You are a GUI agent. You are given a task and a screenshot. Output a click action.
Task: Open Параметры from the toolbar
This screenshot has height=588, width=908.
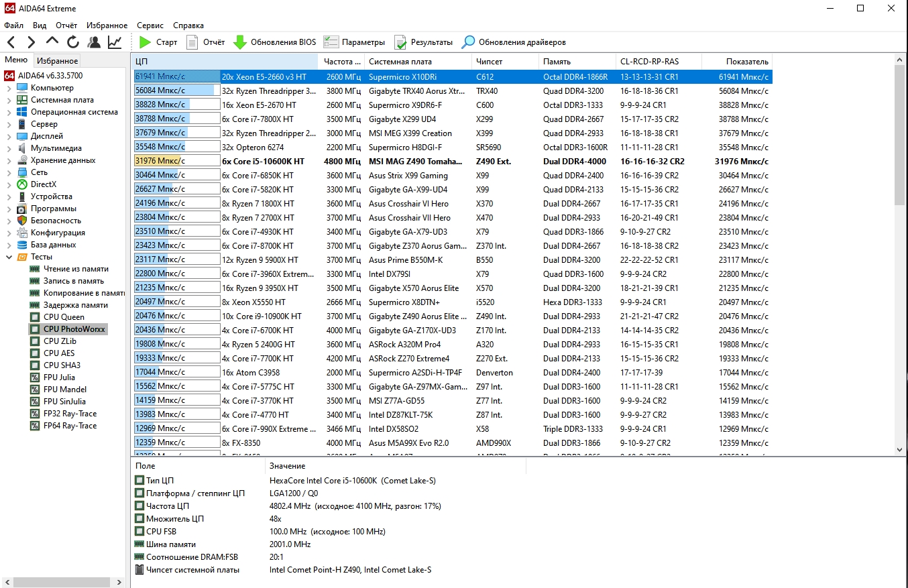[x=354, y=42]
